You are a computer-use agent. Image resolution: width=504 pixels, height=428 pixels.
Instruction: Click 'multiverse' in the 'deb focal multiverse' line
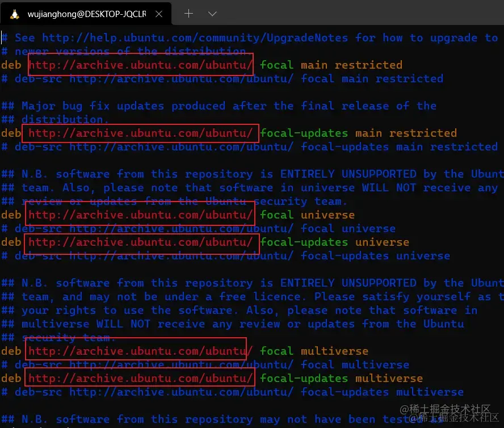pyautogui.click(x=335, y=351)
